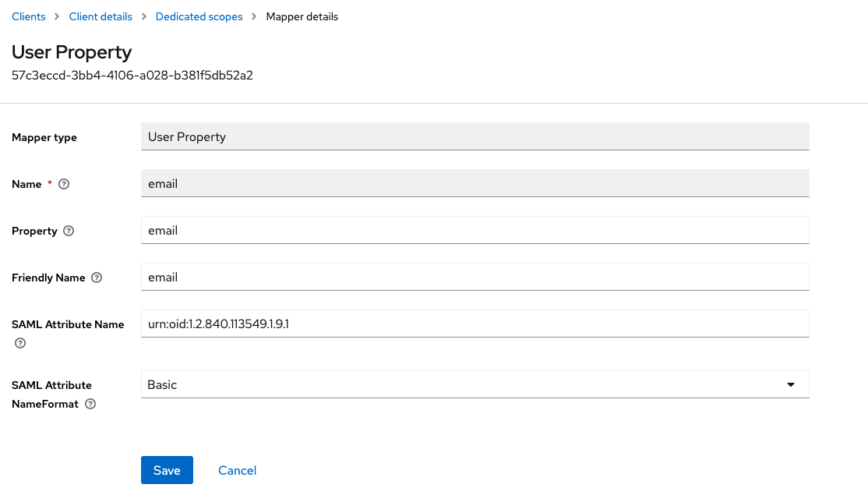Cancel editing the mapper

click(237, 470)
